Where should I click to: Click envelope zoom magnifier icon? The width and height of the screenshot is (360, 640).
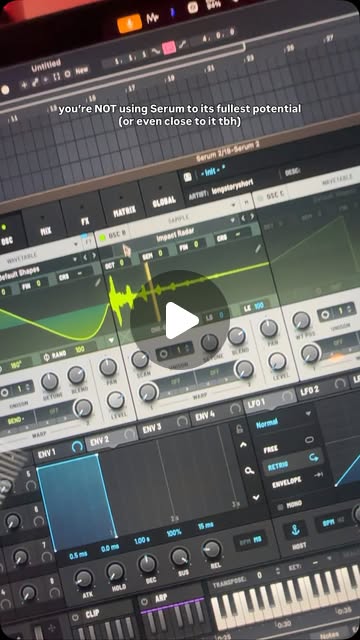click(249, 471)
